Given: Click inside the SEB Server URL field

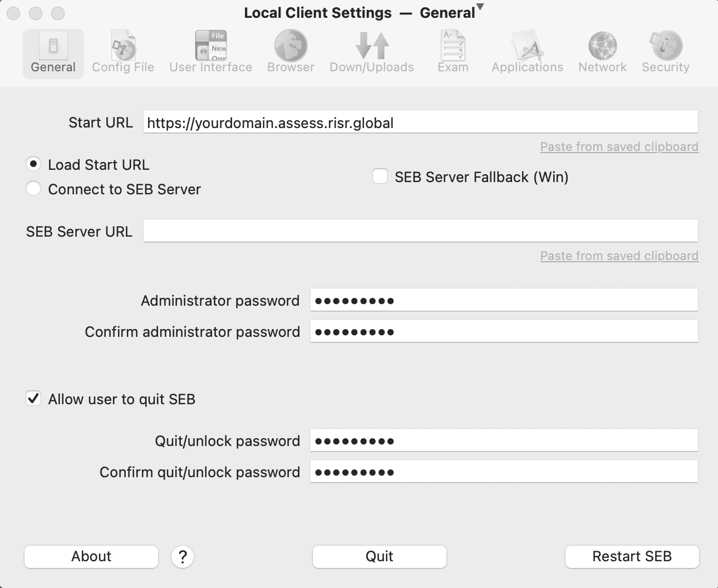Looking at the screenshot, I should click(x=420, y=231).
